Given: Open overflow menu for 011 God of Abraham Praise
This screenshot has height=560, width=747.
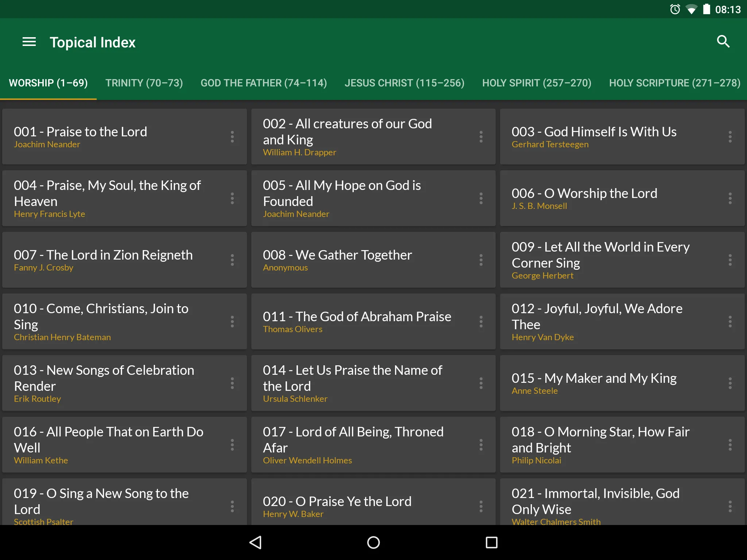Looking at the screenshot, I should [481, 322].
